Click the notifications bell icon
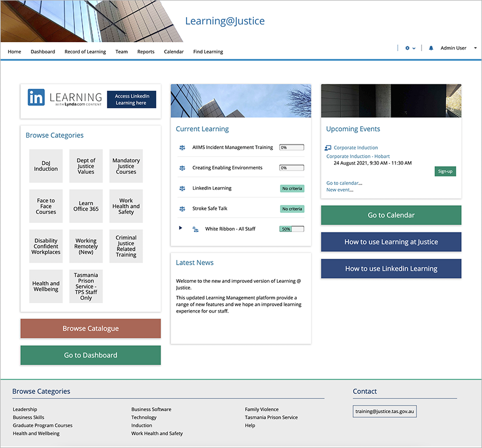 pyautogui.click(x=431, y=48)
